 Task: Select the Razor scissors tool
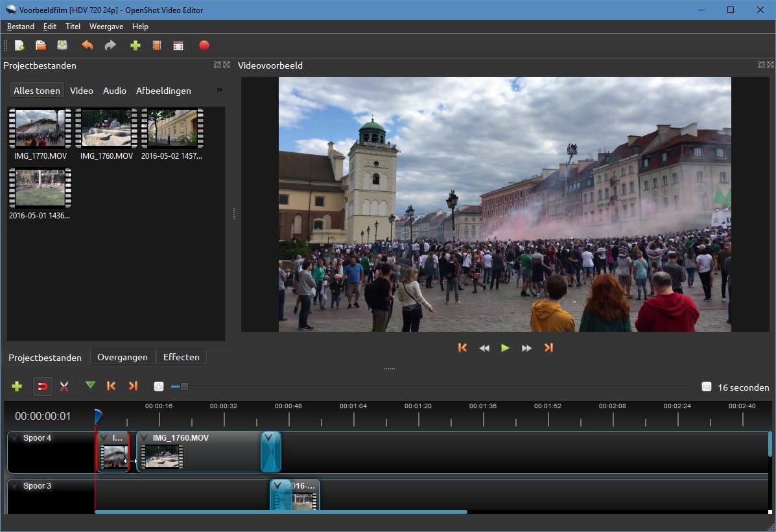(64, 386)
